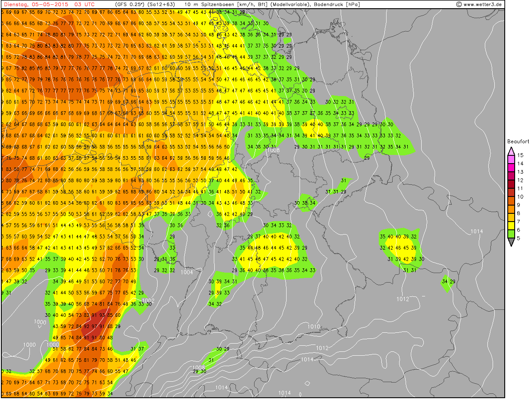Select the '(GFS 0.25°)' model label
Viewport: 532px width, 399px height.
click(x=130, y=4)
